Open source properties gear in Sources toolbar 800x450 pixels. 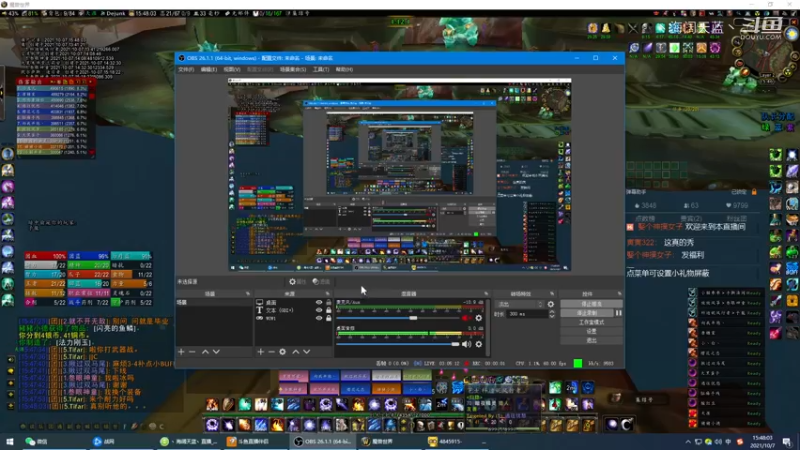pos(283,352)
